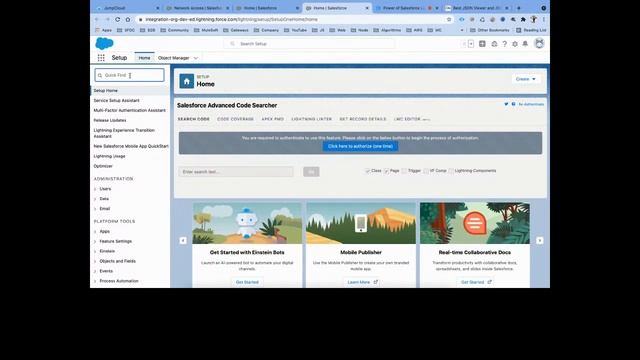Enable the VF Comp checkbox
Viewport: 640px width, 360px height.
pos(426,171)
